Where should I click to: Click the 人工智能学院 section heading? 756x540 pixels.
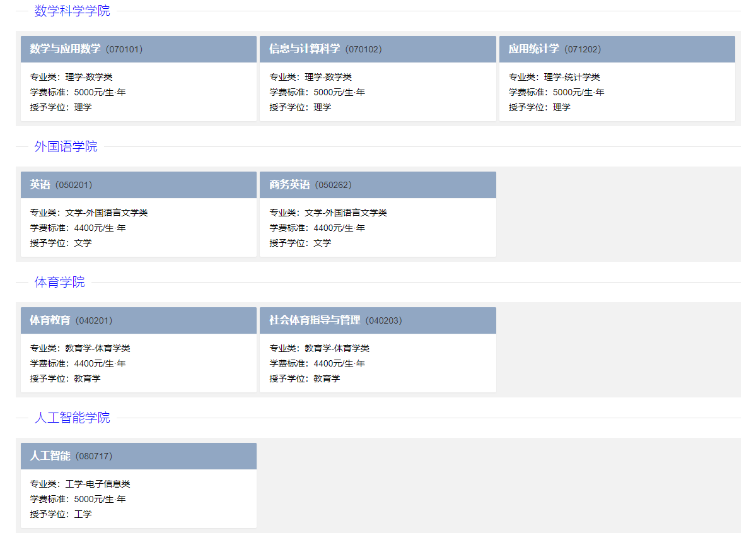click(x=72, y=418)
